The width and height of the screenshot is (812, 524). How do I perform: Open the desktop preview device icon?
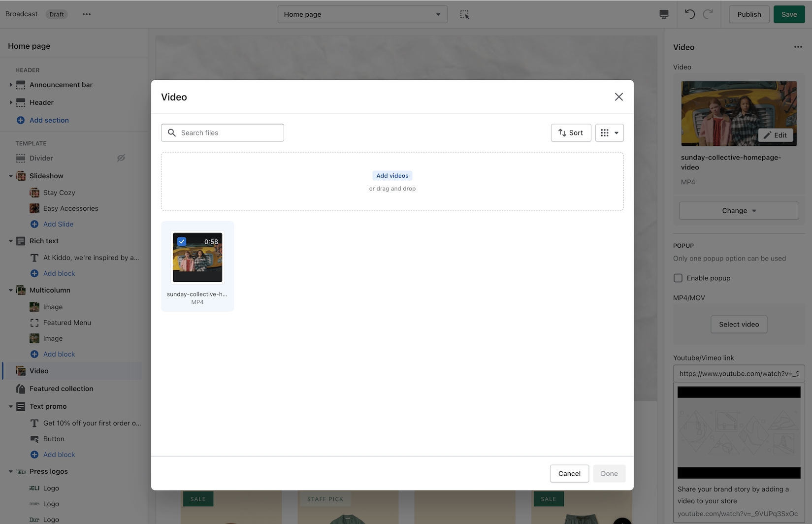tap(664, 14)
